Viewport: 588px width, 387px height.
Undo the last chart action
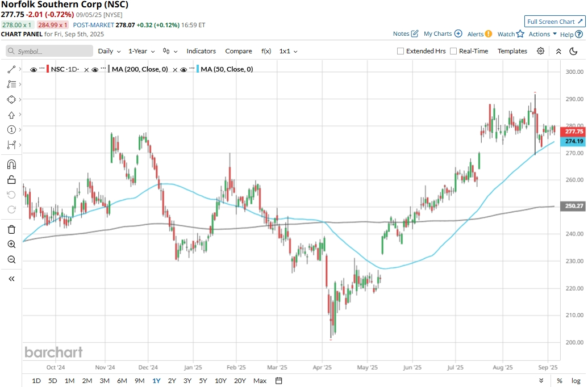(11, 195)
